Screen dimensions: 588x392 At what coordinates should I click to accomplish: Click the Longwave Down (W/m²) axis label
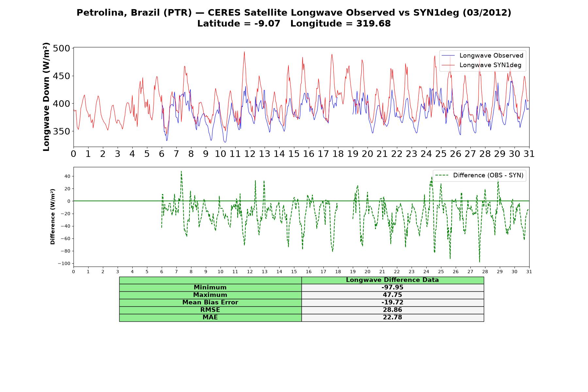click(x=46, y=97)
